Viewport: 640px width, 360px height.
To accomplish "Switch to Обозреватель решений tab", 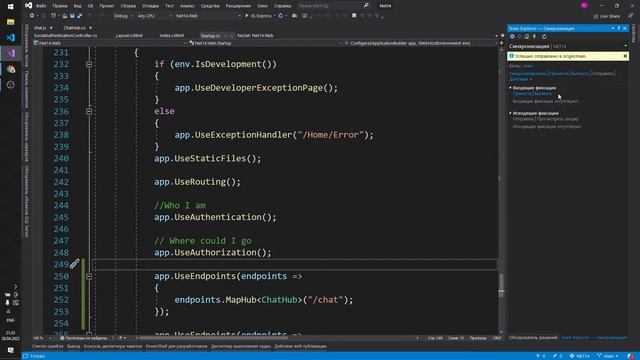I will [533, 338].
